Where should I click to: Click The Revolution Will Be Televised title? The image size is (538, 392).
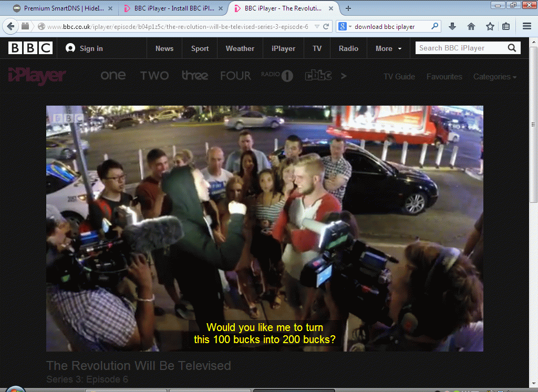click(x=138, y=366)
